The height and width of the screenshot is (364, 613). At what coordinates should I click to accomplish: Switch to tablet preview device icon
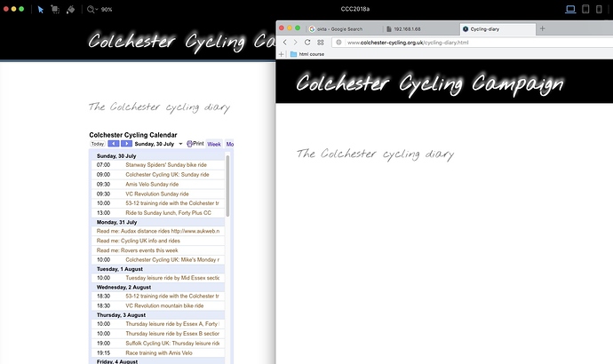point(586,9)
